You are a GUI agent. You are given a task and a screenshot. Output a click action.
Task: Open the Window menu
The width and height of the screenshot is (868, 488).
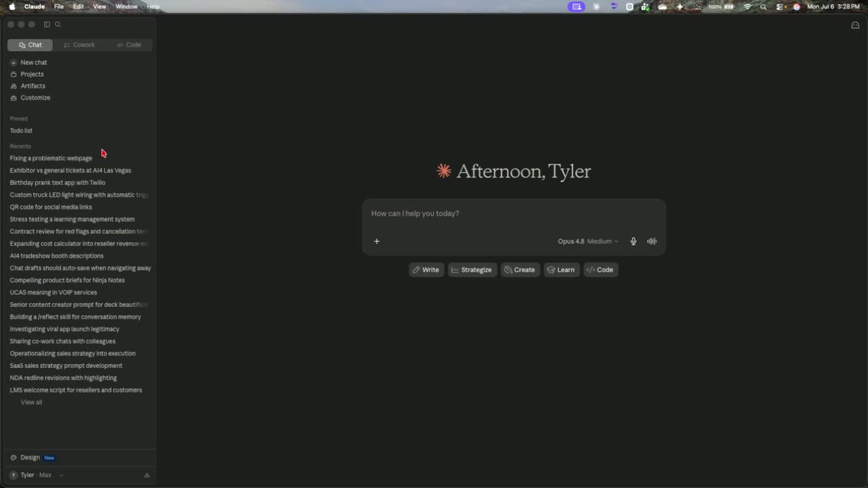click(x=127, y=7)
